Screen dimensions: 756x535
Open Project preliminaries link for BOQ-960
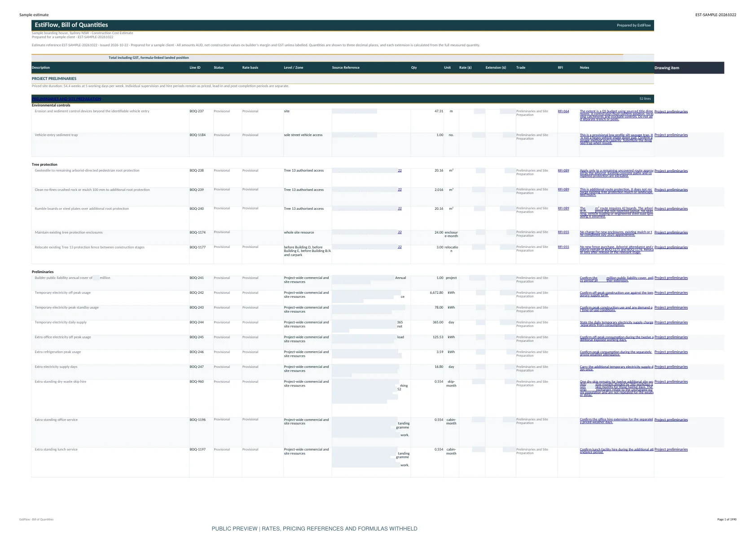tap(671, 382)
